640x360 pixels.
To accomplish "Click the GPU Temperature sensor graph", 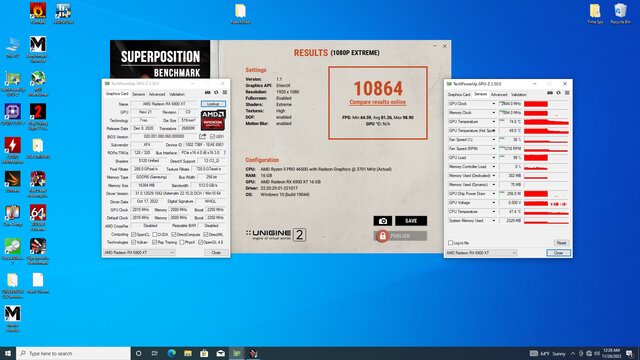I will (546, 122).
